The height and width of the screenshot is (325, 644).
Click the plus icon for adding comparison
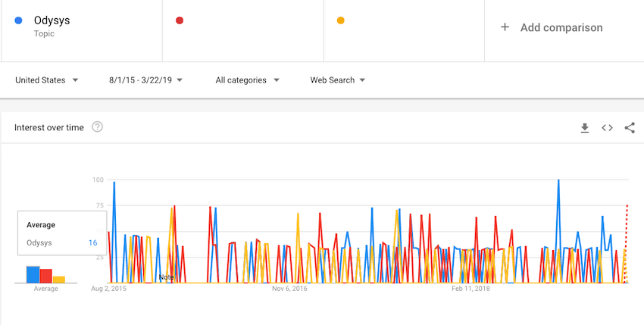pos(505,27)
